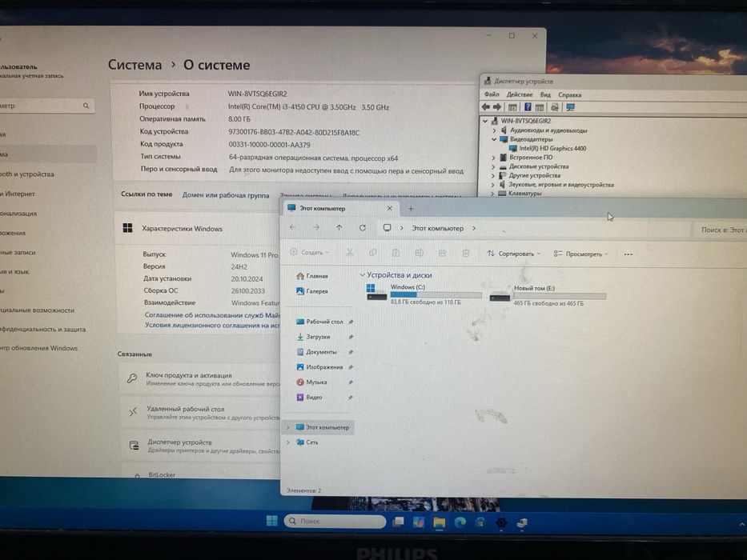Open Device Manager icon on the taskbar
The image size is (747, 560).
tap(522, 523)
